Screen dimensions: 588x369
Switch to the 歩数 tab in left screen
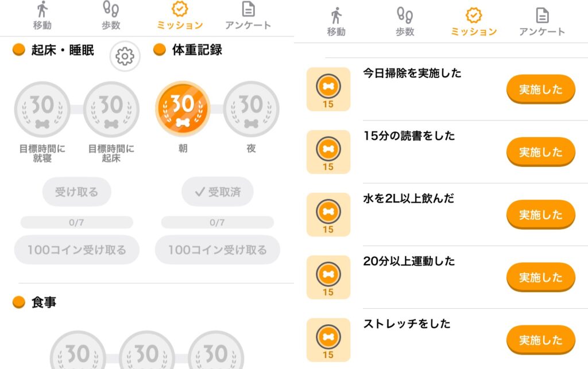[111, 15]
